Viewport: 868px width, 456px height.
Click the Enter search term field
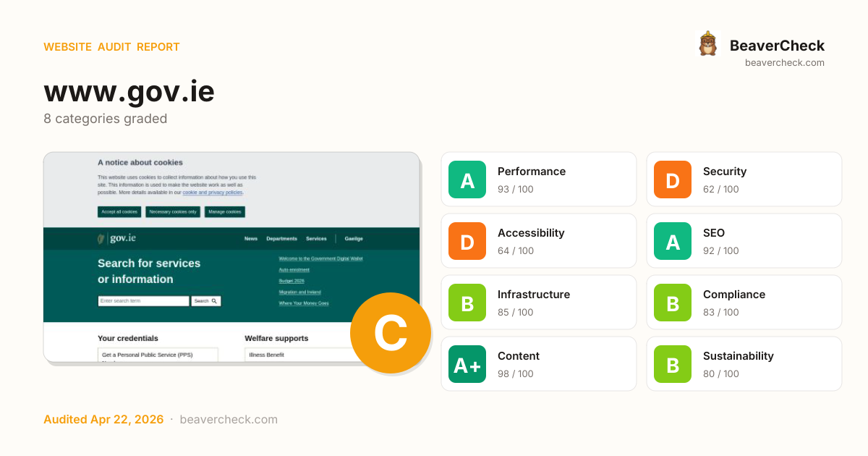pyautogui.click(x=143, y=300)
